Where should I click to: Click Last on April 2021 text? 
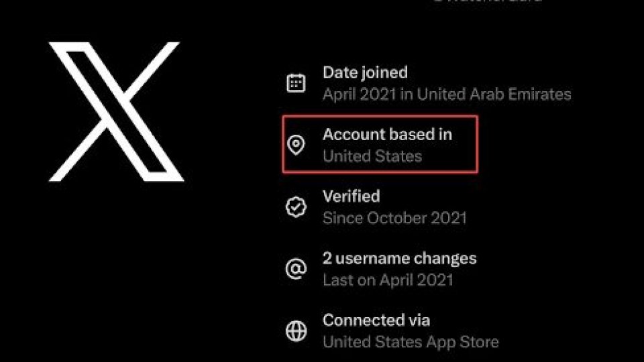point(388,280)
